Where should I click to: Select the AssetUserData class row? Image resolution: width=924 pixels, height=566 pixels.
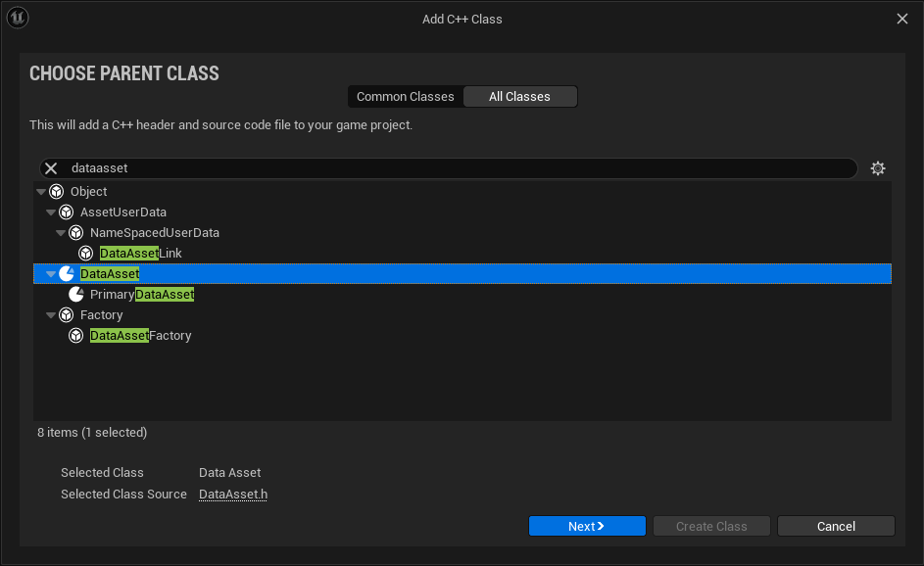pos(462,212)
